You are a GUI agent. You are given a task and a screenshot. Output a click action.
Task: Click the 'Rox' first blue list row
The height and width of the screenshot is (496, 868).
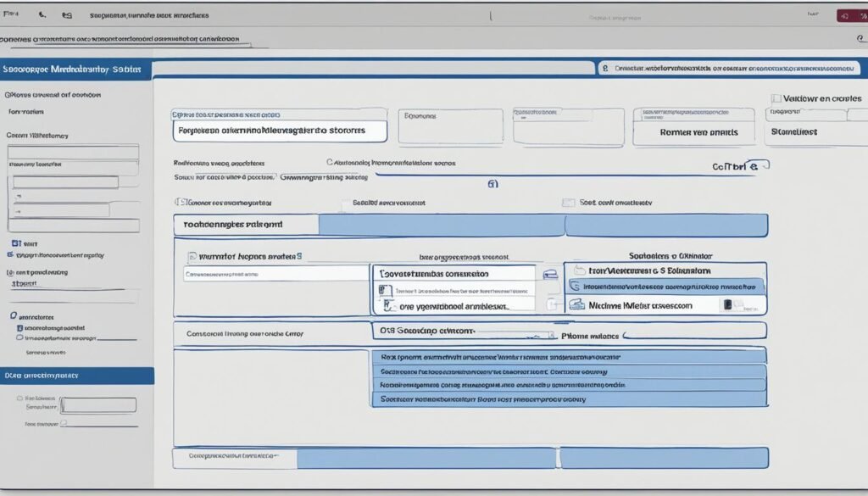(568, 357)
